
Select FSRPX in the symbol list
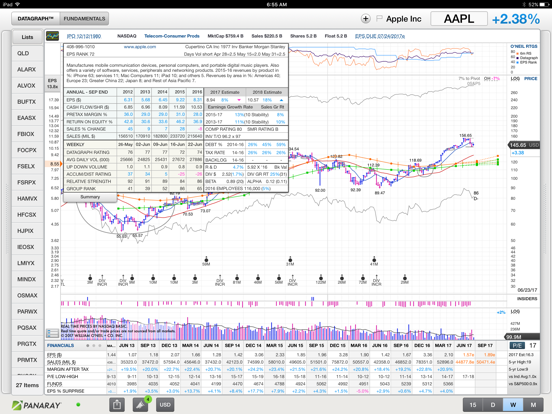coord(27,182)
